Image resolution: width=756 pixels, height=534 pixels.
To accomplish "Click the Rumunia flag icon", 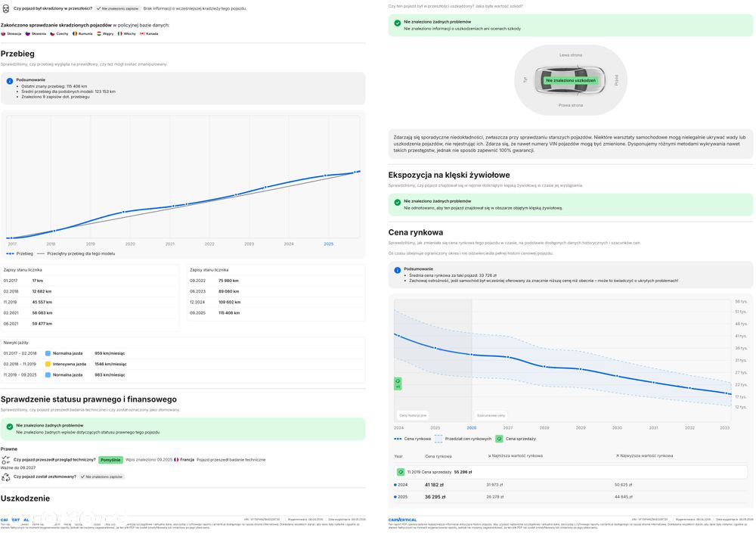I will (x=75, y=34).
